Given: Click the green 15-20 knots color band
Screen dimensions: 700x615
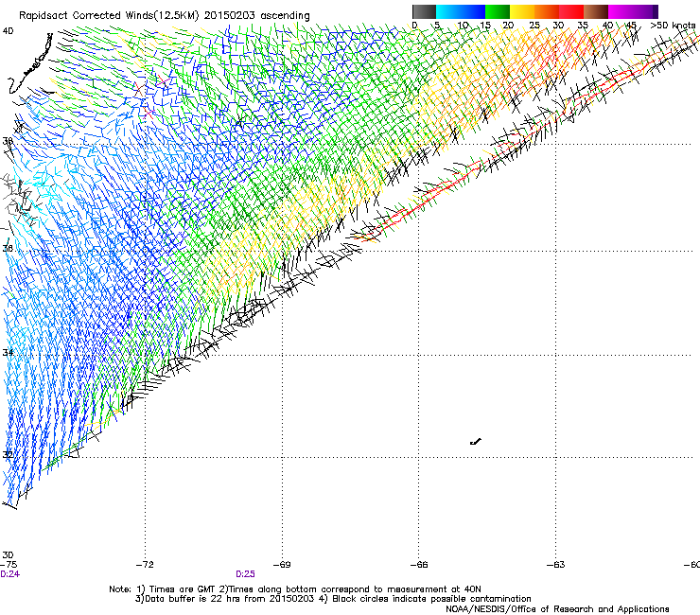Looking at the screenshot, I should pos(498,11).
